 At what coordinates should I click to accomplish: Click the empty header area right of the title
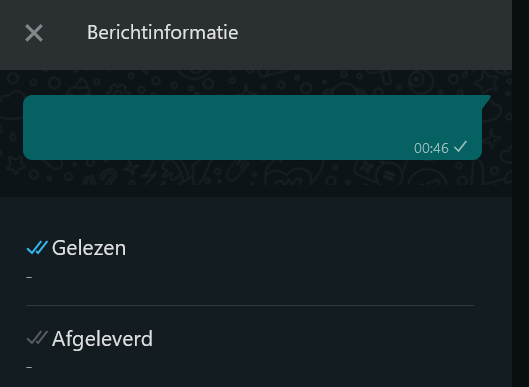[x=374, y=33]
